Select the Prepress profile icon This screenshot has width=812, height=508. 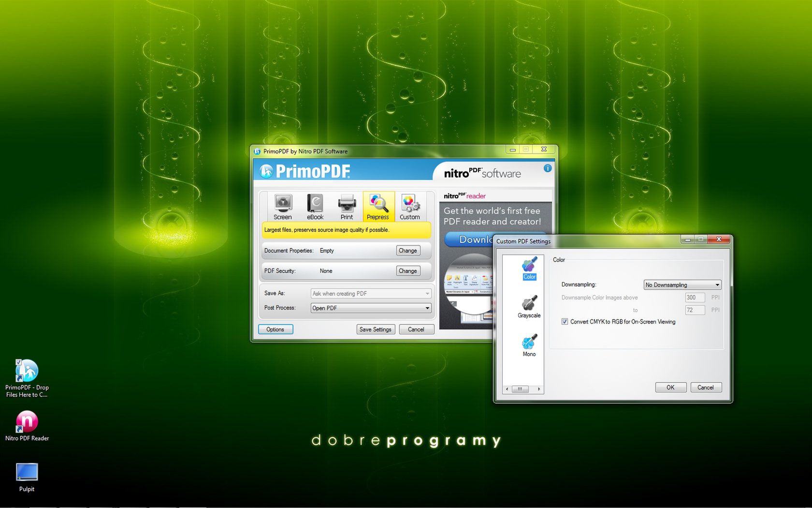pos(378,207)
